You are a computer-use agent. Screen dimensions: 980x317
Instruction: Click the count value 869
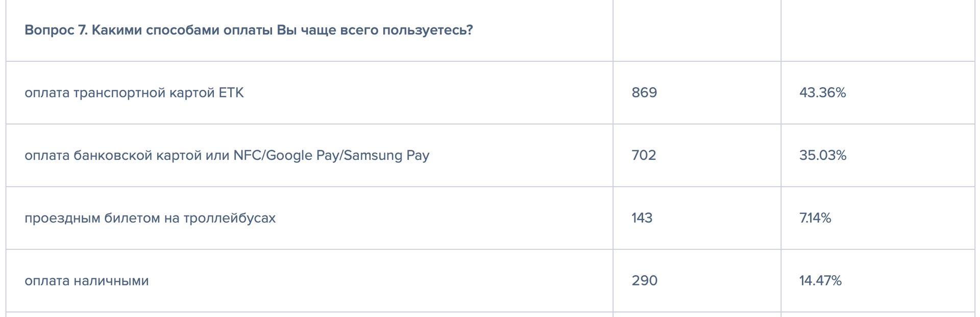644,93
